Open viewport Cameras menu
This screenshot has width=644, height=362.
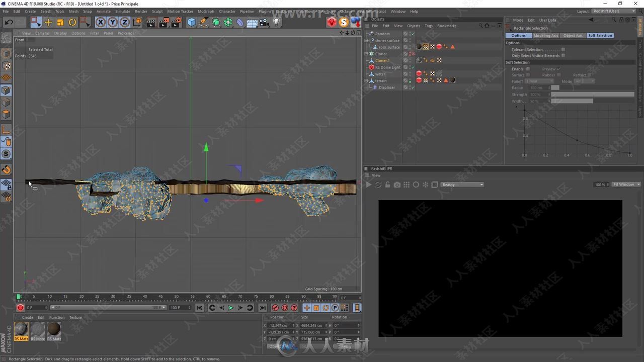click(42, 33)
